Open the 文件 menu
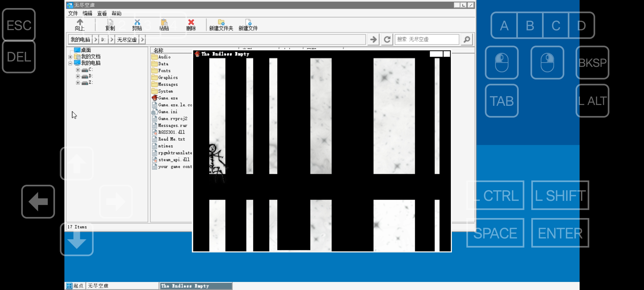The width and height of the screenshot is (644, 290). point(73,13)
